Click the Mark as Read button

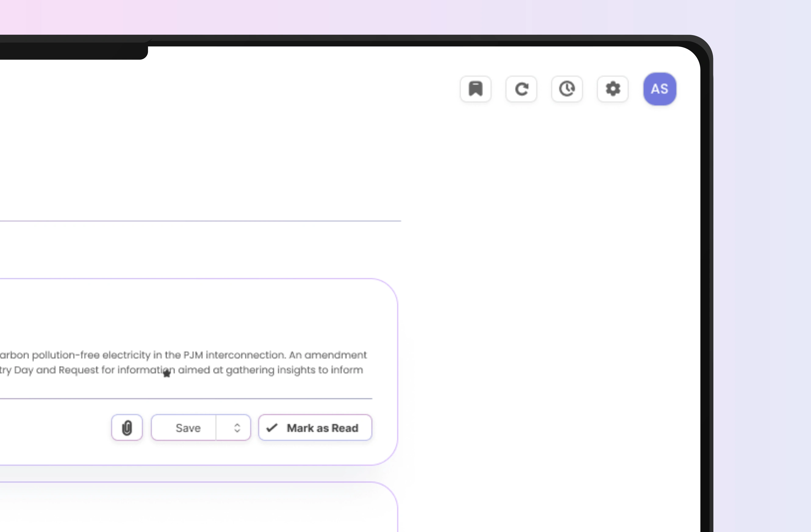(315, 427)
